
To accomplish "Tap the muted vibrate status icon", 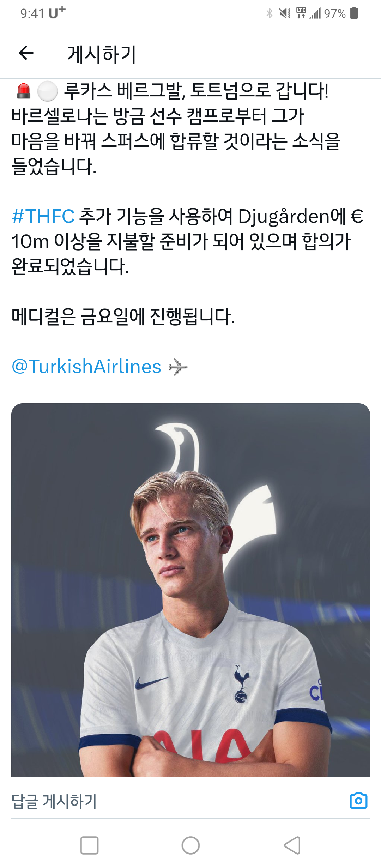I will [285, 13].
